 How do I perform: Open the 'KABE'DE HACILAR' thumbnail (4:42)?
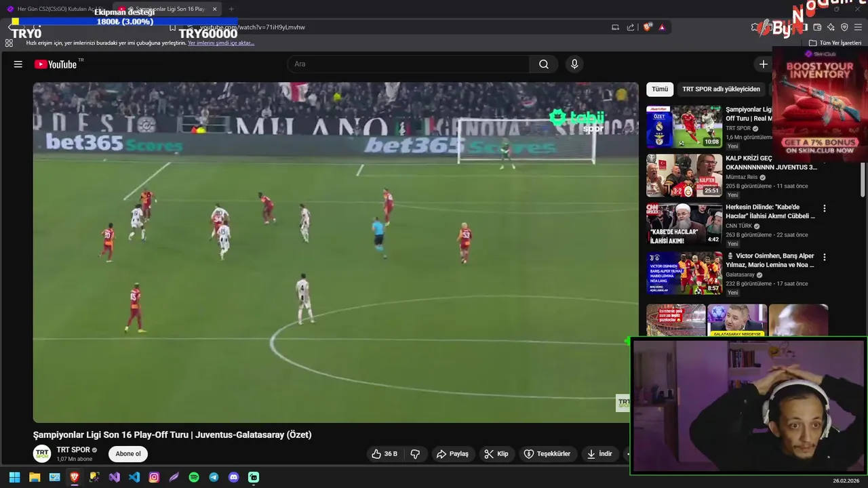684,224
